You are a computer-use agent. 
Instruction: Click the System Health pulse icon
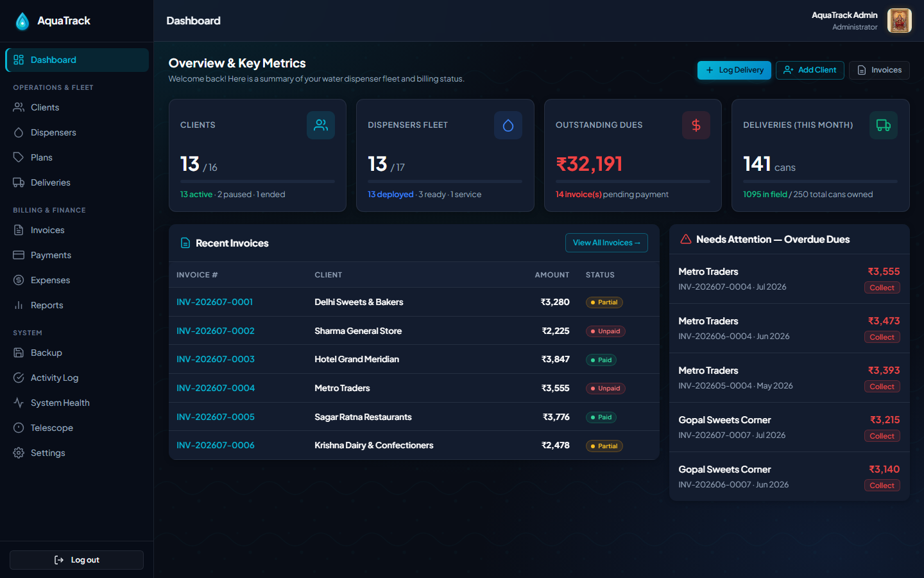(x=19, y=403)
